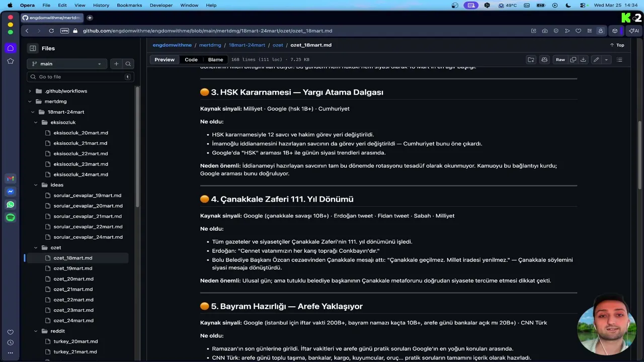Open Spotify from the Opera sidebar

10,218
